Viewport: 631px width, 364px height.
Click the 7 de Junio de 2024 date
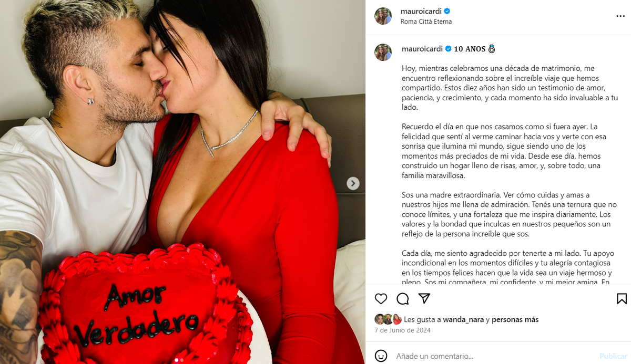(x=402, y=330)
